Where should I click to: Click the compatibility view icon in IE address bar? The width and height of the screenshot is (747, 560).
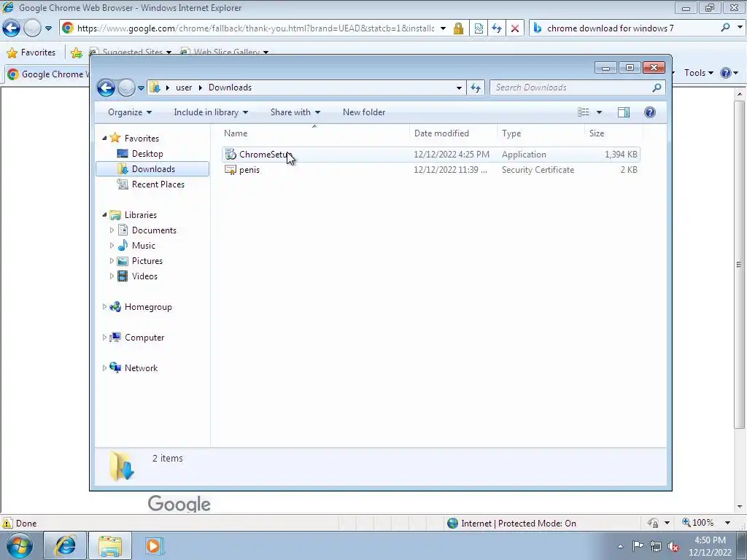(479, 28)
